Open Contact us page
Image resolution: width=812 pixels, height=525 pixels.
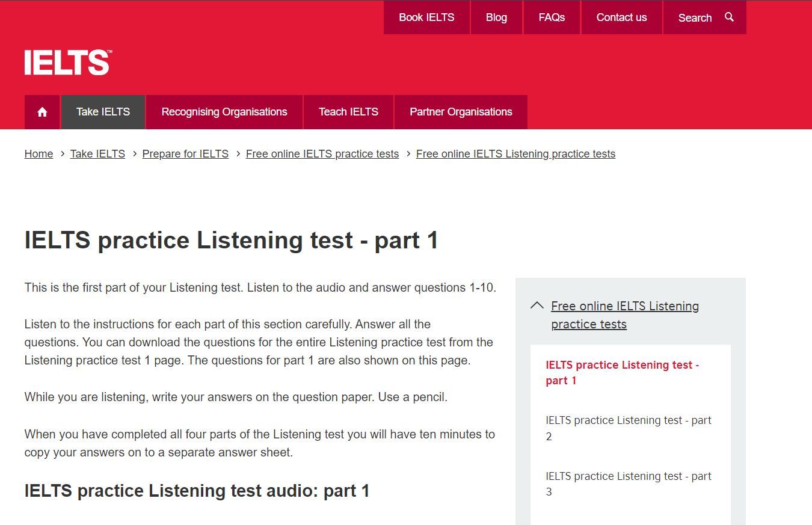(x=621, y=17)
